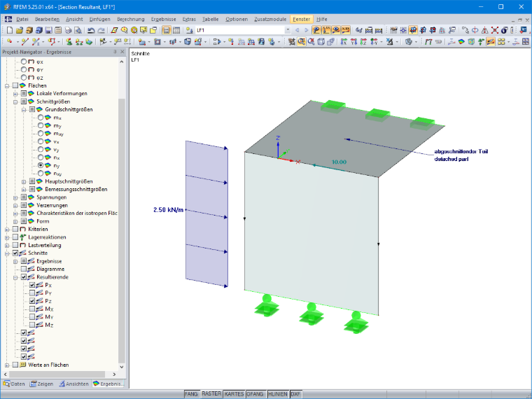Toggle OFANG in the status bar
Screen dimensions: 532x399
pos(255,394)
